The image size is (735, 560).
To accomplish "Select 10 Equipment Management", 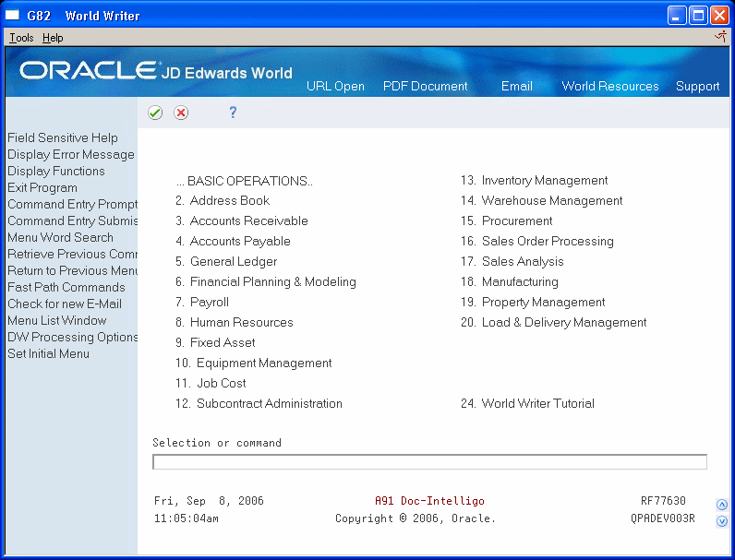I will [x=253, y=363].
